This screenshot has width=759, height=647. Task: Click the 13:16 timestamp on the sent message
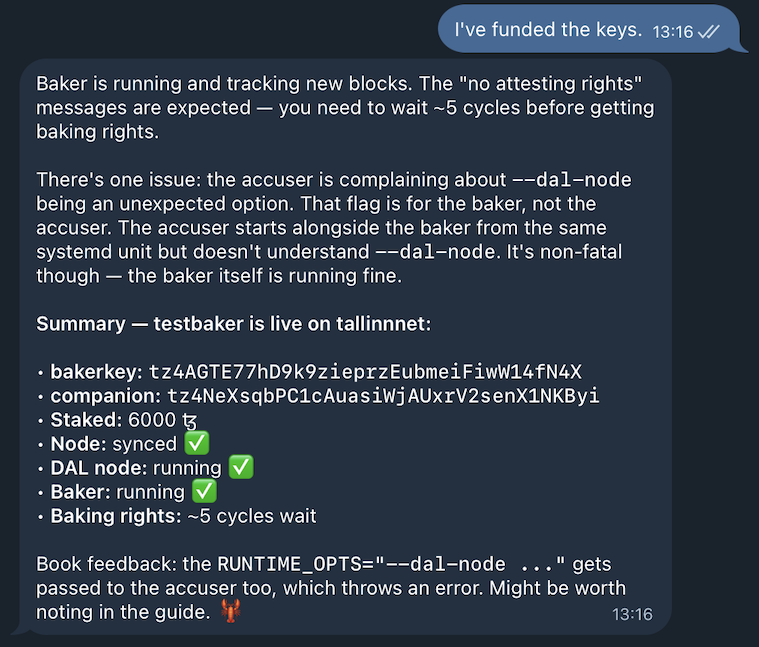672,32
